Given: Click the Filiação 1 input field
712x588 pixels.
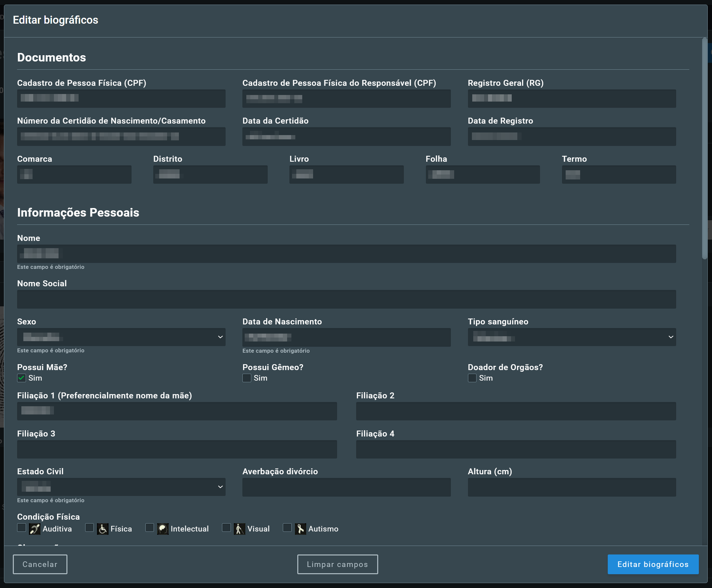Looking at the screenshot, I should click(x=177, y=411).
